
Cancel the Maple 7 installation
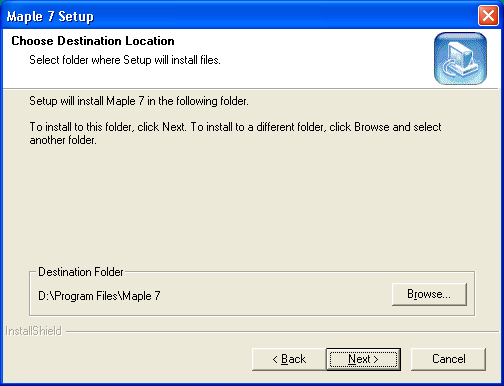pyautogui.click(x=448, y=359)
